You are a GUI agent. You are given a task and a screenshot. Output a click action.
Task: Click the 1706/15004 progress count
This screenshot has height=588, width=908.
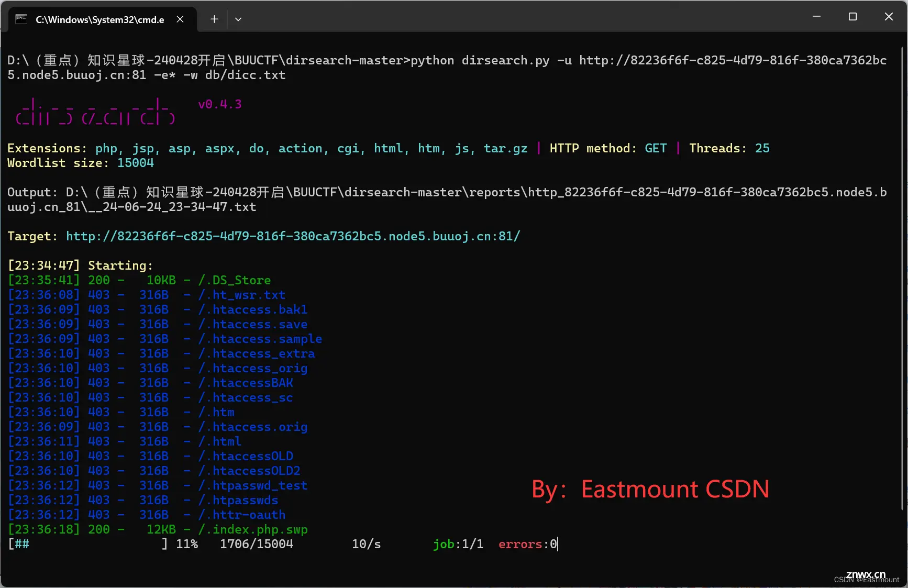point(257,544)
